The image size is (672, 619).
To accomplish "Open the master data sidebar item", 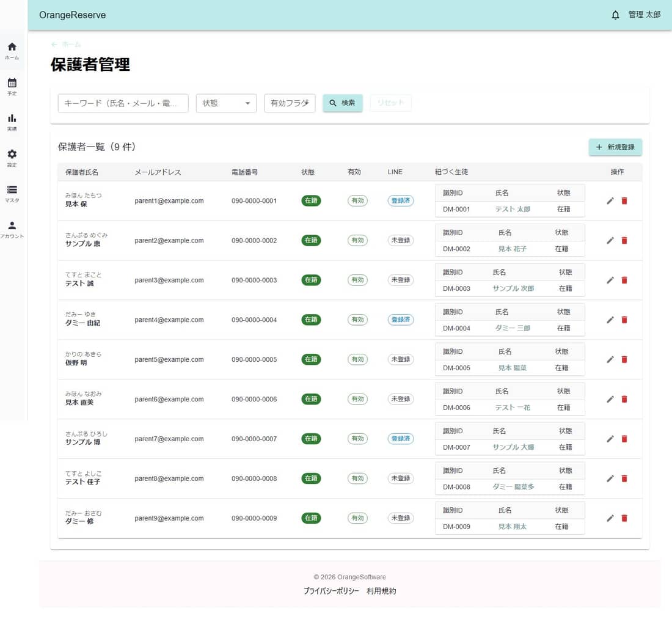I will point(12,194).
